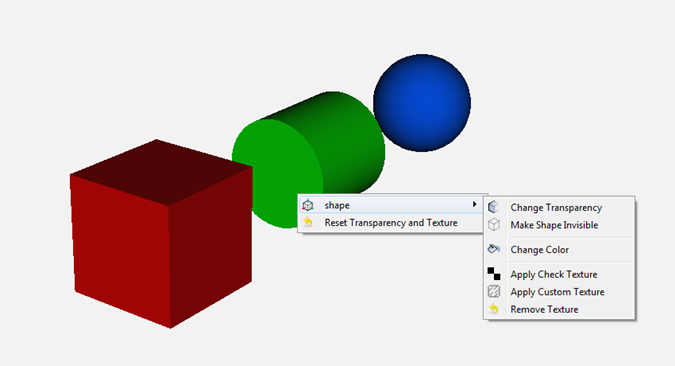Click the paint bucket icon for Change Color
Image resolution: width=675 pixels, height=366 pixels.
[494, 249]
